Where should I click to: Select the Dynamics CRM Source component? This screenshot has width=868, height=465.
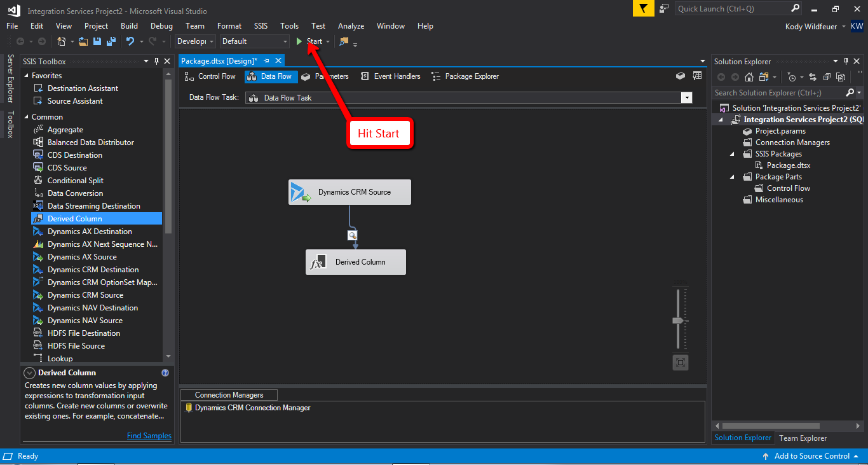click(349, 192)
